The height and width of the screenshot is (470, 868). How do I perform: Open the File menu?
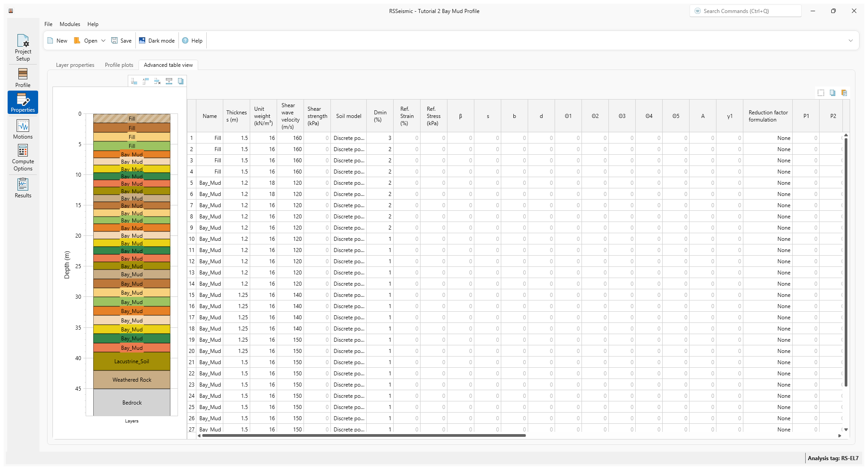click(x=48, y=24)
